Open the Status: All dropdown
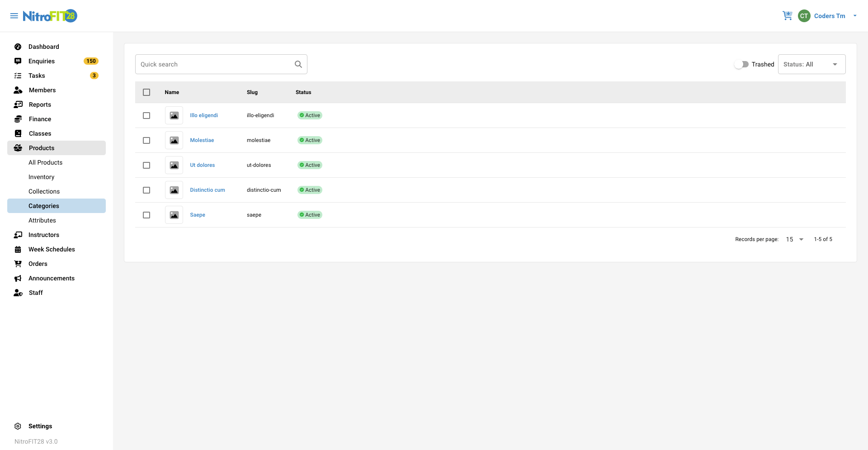Image resolution: width=868 pixels, height=450 pixels. (811, 64)
